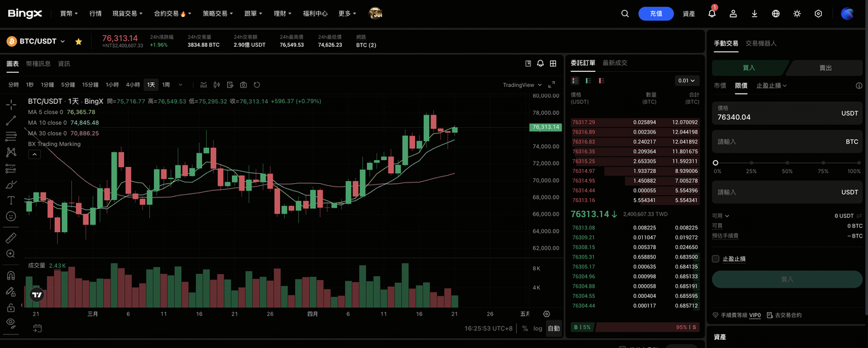The image size is (868, 348).
Task: Click 50% on the amount slider
Action: pyautogui.click(x=787, y=163)
